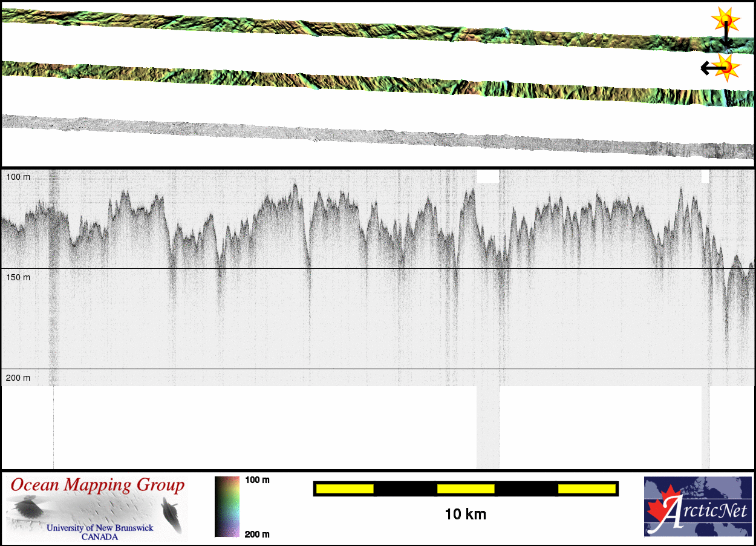This screenshot has height=546, width=756.
Task: Click the University of New Brunswick text
Action: (x=100, y=528)
